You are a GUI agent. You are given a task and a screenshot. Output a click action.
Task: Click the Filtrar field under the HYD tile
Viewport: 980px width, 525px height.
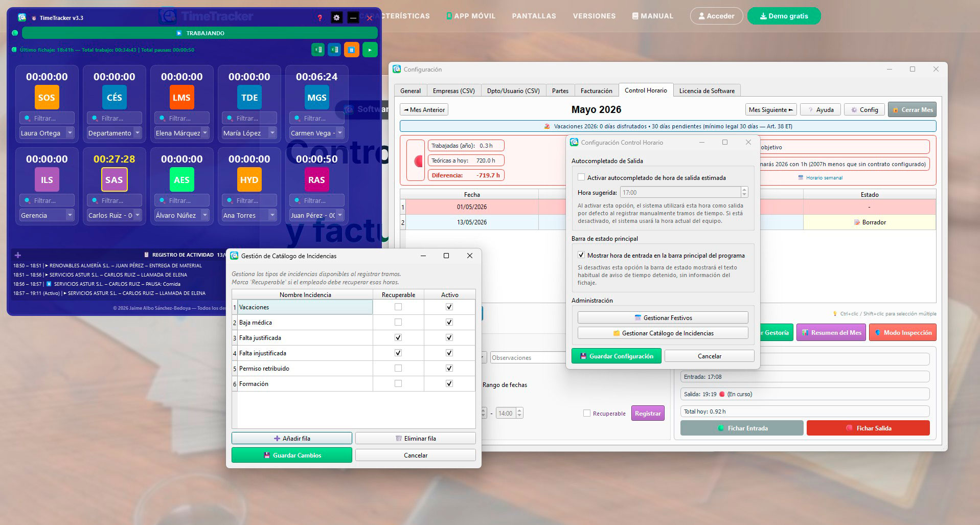[x=249, y=200]
